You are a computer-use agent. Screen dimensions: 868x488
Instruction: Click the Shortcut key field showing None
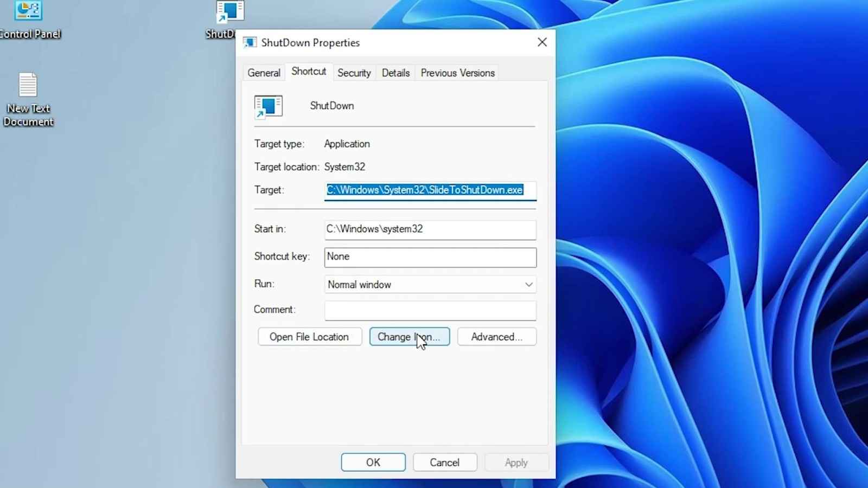[430, 257]
